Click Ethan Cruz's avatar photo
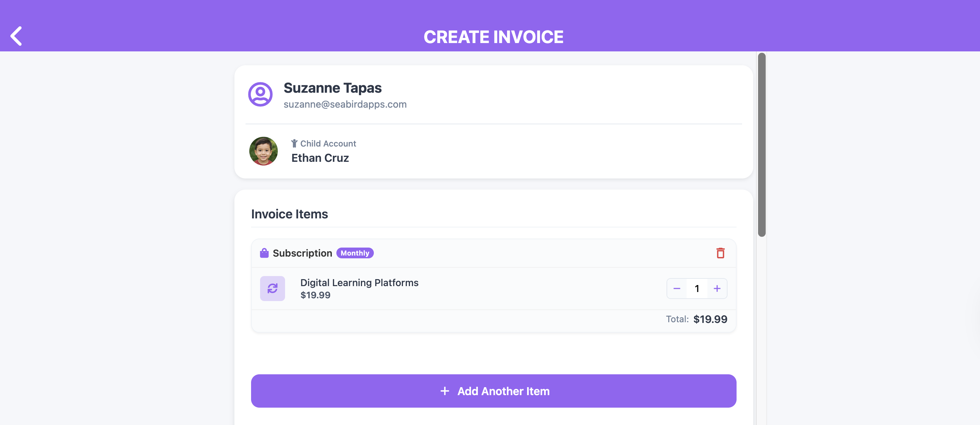Viewport: 980px width, 425px height. click(263, 151)
